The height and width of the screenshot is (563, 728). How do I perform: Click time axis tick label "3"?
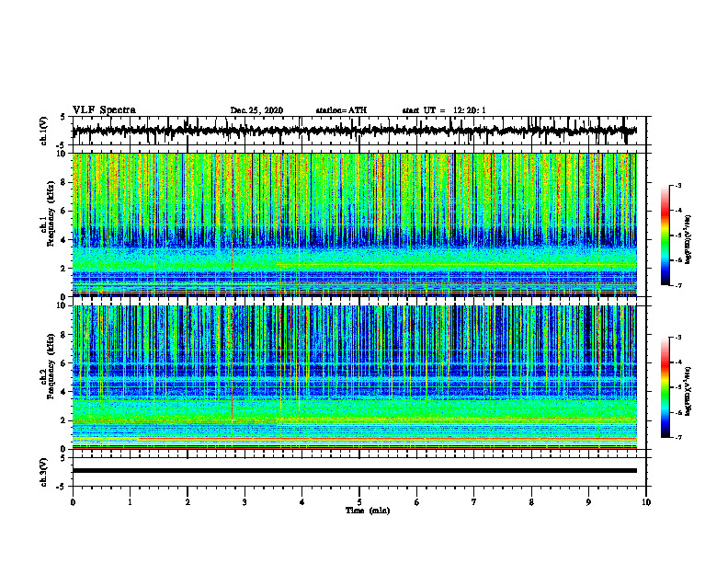(245, 502)
